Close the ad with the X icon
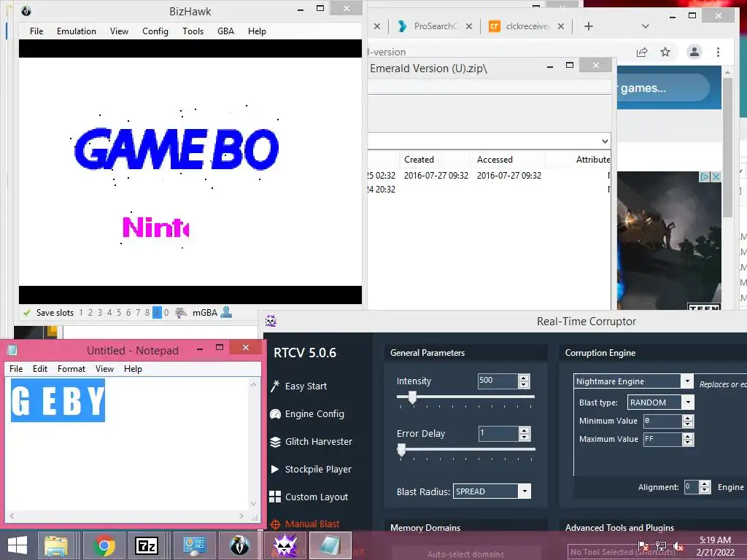 (715, 176)
